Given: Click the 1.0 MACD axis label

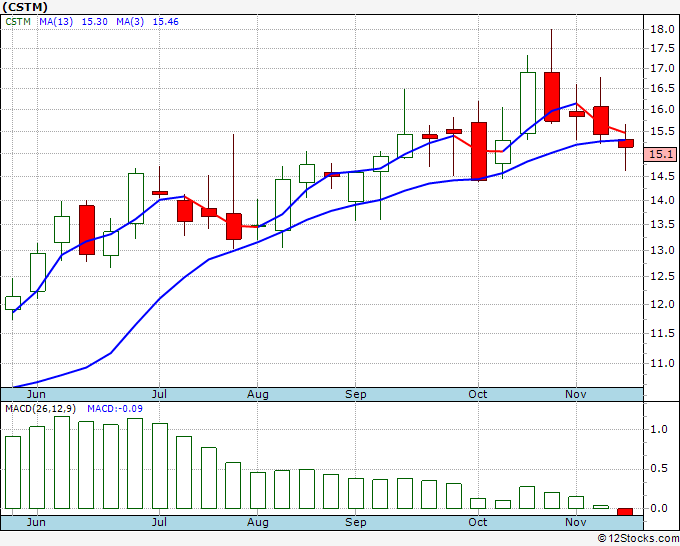Looking at the screenshot, I should click(x=659, y=429).
